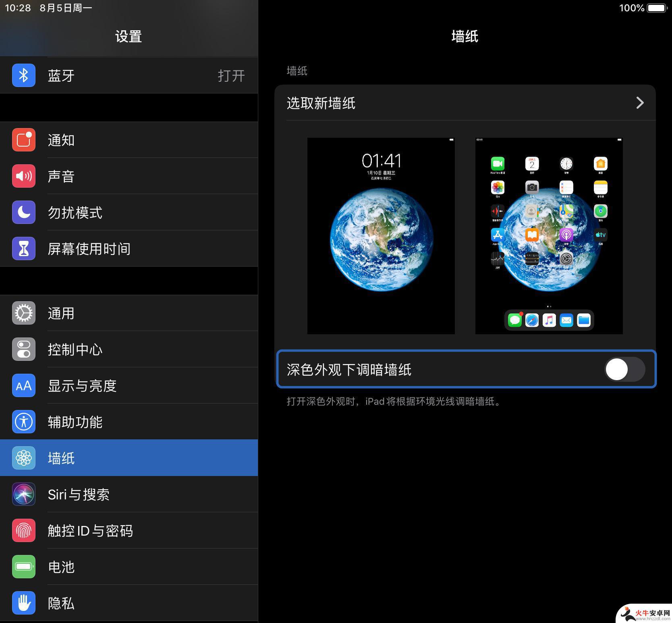The image size is (672, 623).
Task: Open 触控ID与密码 settings
Action: [129, 530]
